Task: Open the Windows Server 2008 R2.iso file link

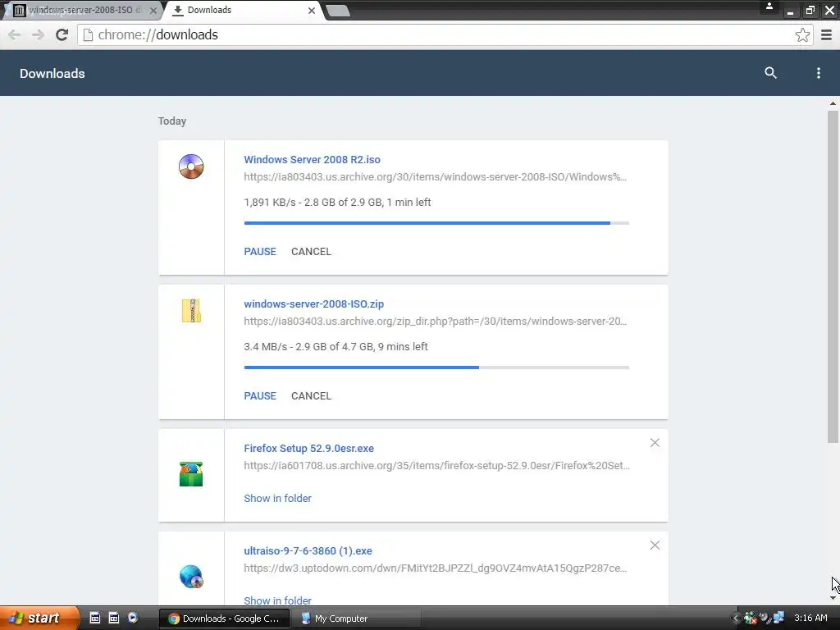Action: [x=312, y=160]
